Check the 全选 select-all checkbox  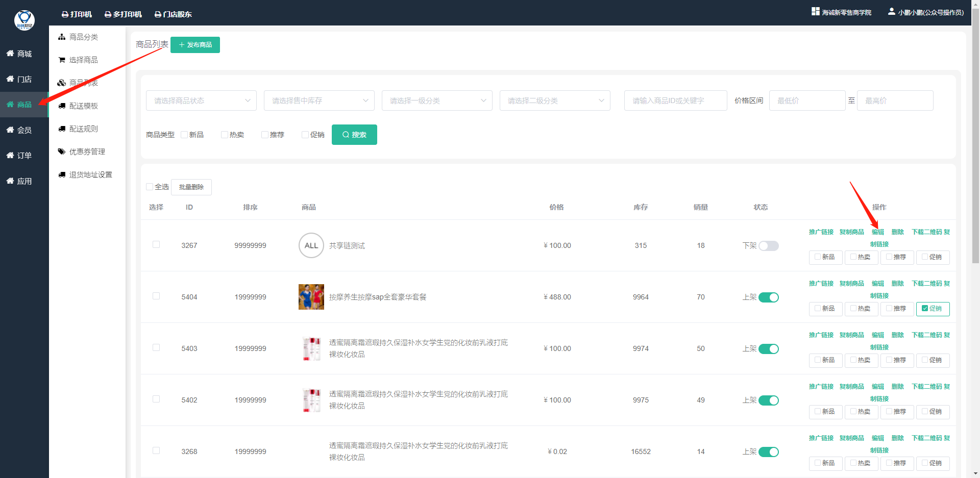point(150,187)
